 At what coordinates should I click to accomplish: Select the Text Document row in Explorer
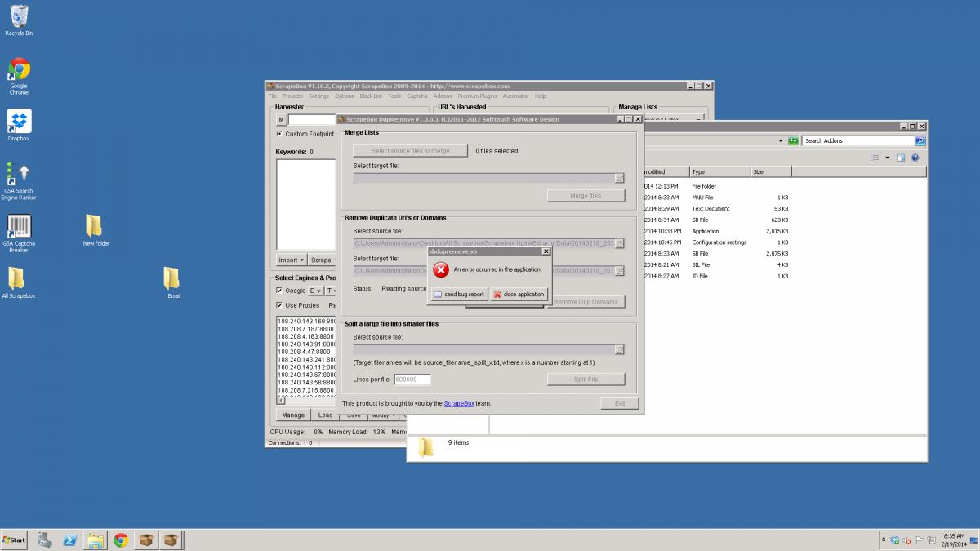pyautogui.click(x=719, y=209)
